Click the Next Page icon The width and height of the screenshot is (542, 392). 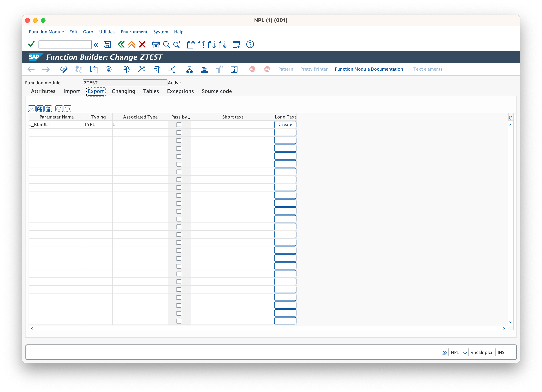212,45
